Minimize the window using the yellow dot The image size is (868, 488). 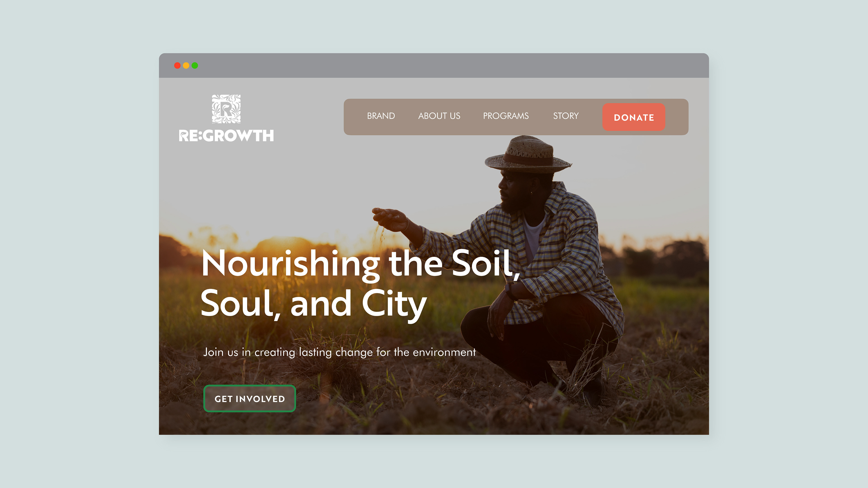click(x=186, y=65)
